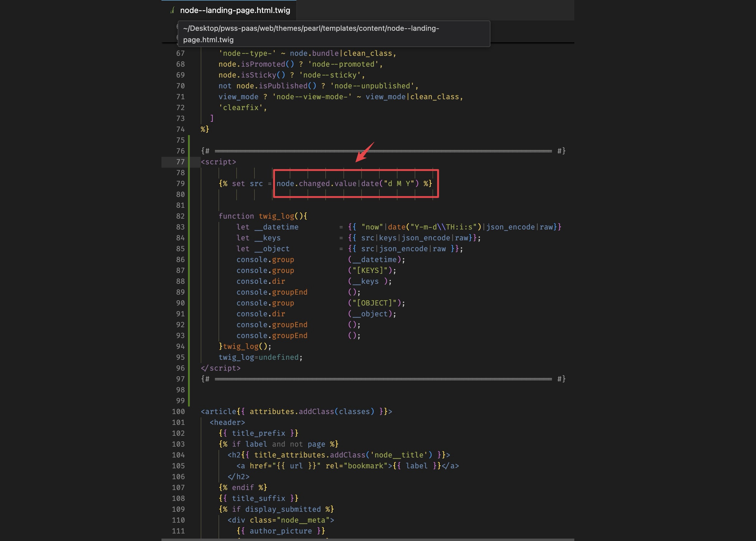756x541 pixels.
Task: Click rel="bookmark" attribute on line 105
Action: 357,466
